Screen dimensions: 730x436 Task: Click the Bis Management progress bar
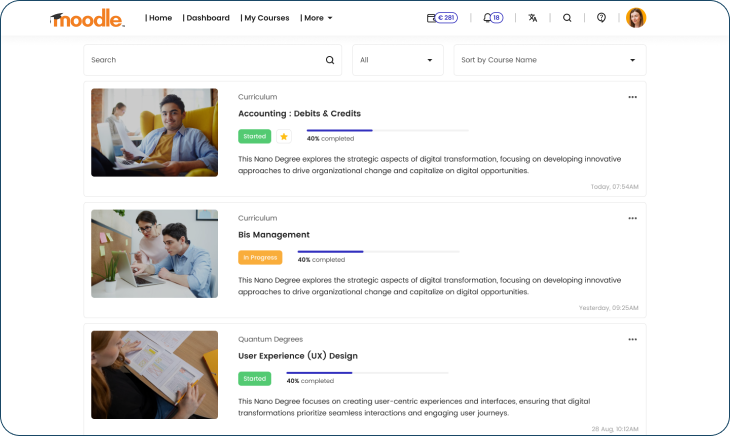click(379, 252)
